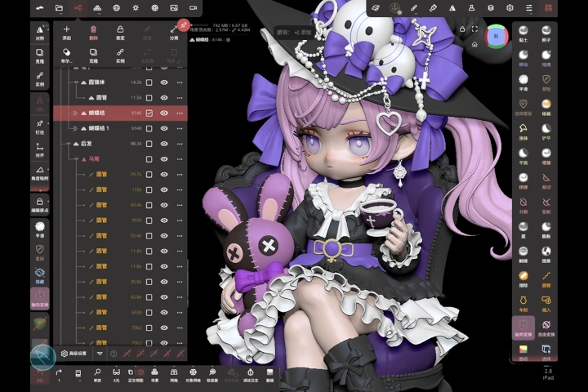588x392 pixels.
Task: Uncheck the selected 蝴蝶结 row checkbox
Action: (149, 113)
